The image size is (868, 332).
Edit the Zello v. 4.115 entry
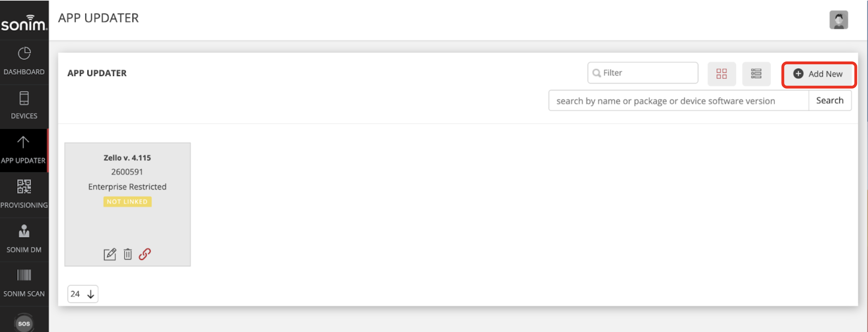pyautogui.click(x=110, y=254)
